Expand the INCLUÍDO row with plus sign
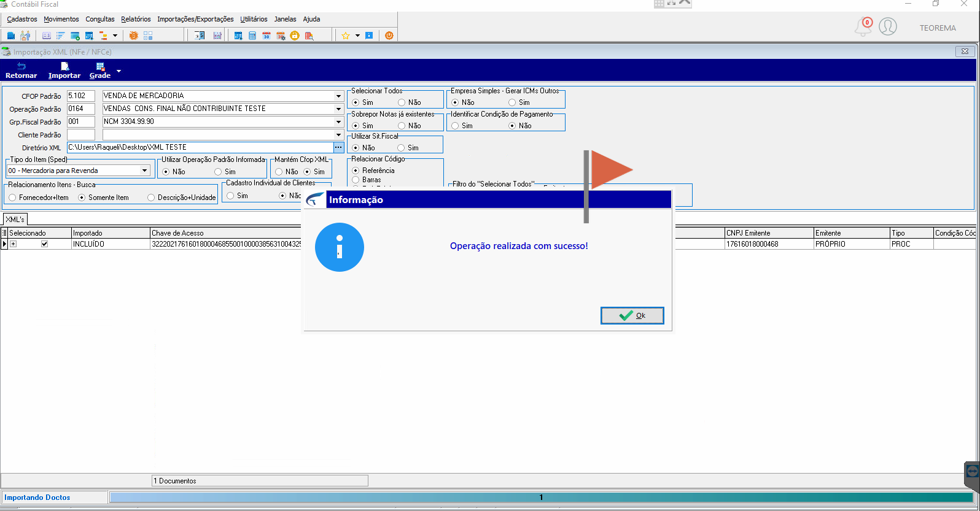Viewport: 980px width, 511px height. click(x=13, y=244)
